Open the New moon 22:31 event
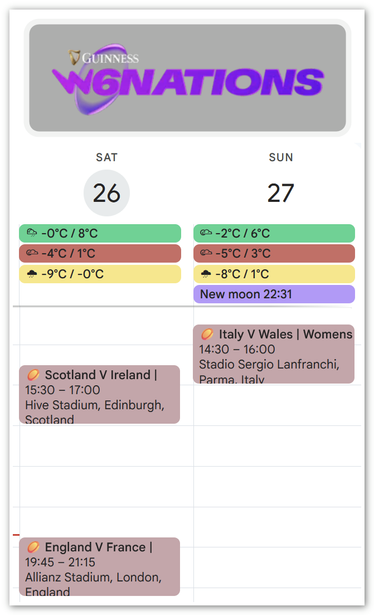 point(274,294)
